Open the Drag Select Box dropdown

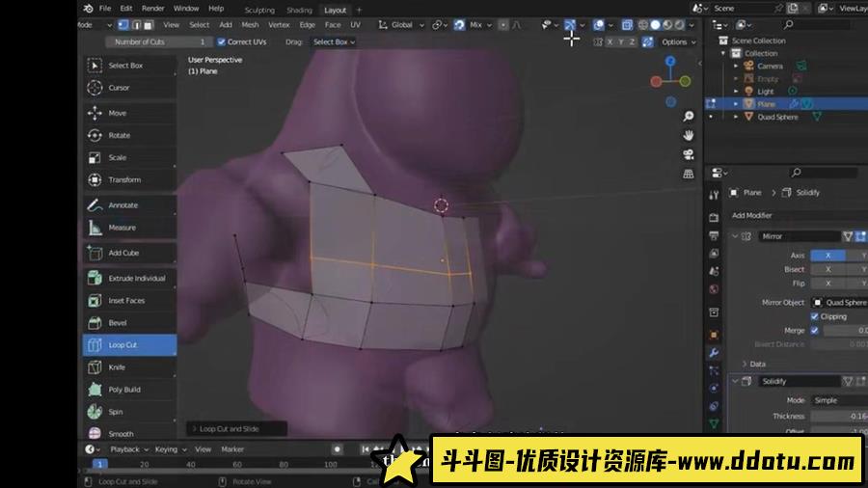[x=334, y=42]
